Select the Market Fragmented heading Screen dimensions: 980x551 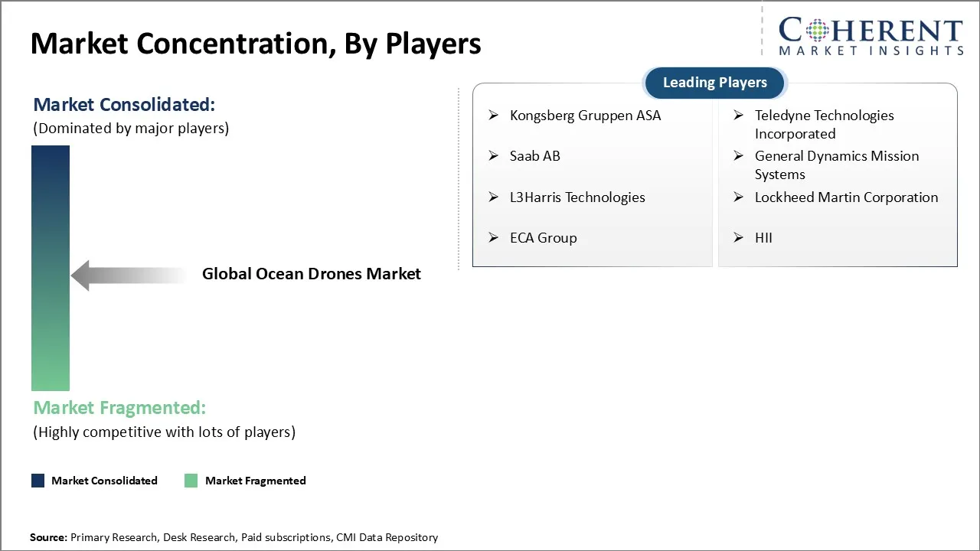tap(119, 407)
